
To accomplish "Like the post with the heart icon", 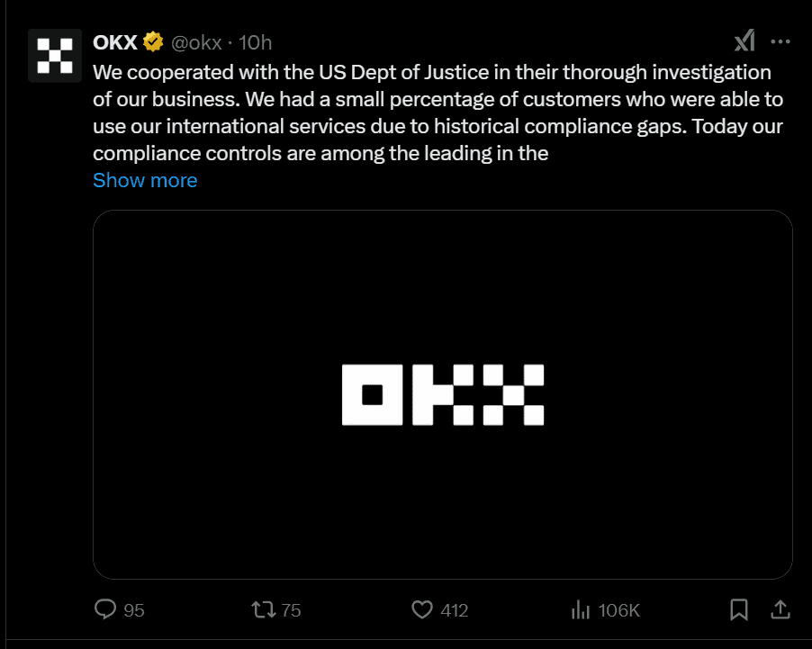I will point(422,609).
